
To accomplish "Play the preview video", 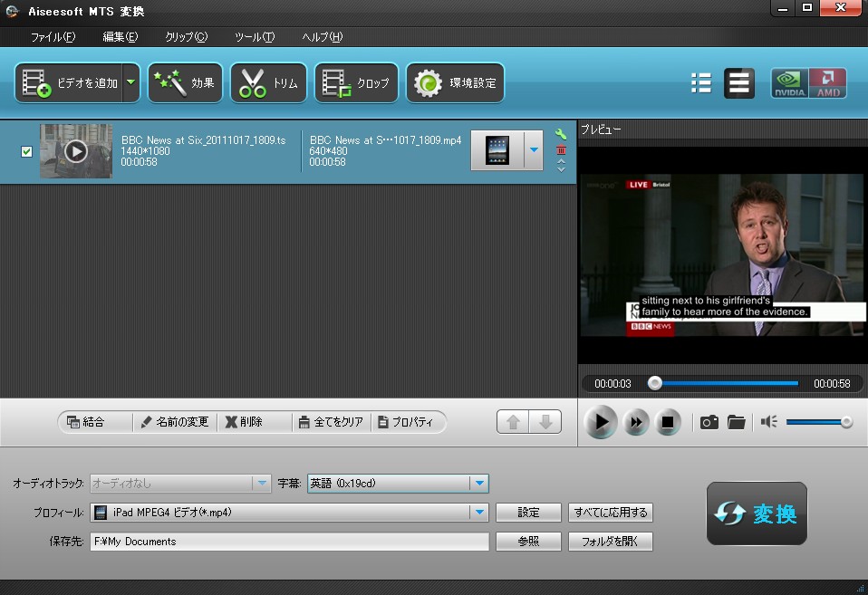I will [601, 422].
